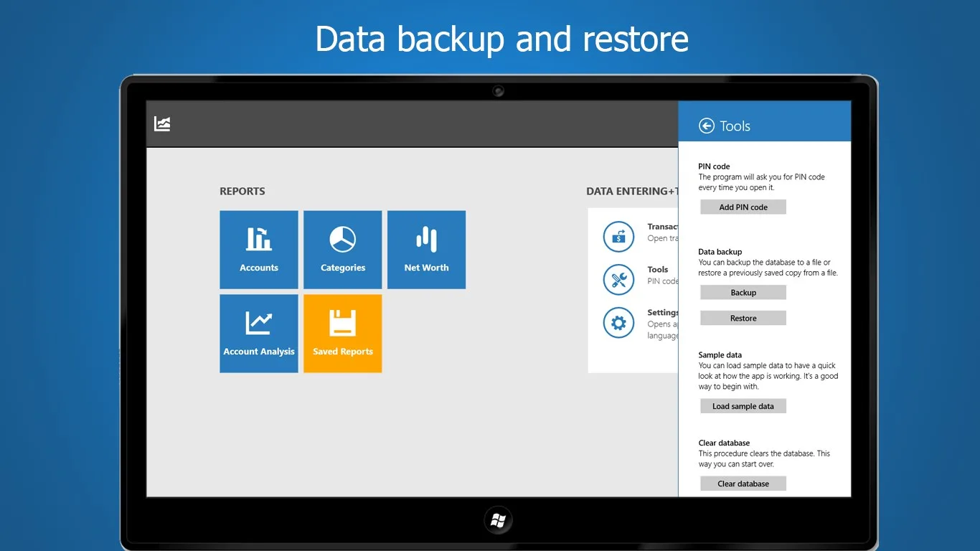Select the Tools menu entry text
This screenshot has width=980, height=551.
click(658, 270)
